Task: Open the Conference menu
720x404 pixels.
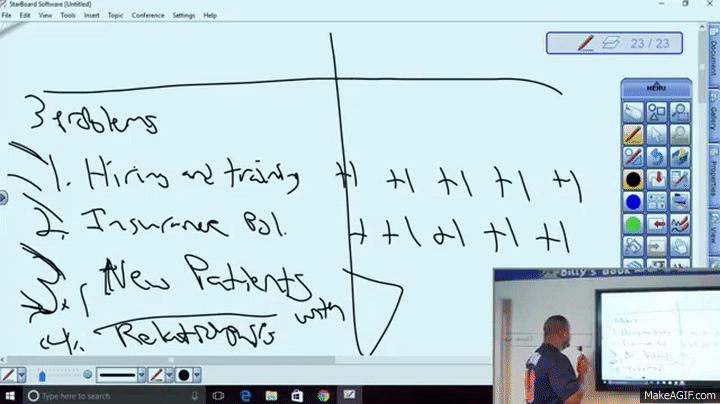Action: [148, 16]
